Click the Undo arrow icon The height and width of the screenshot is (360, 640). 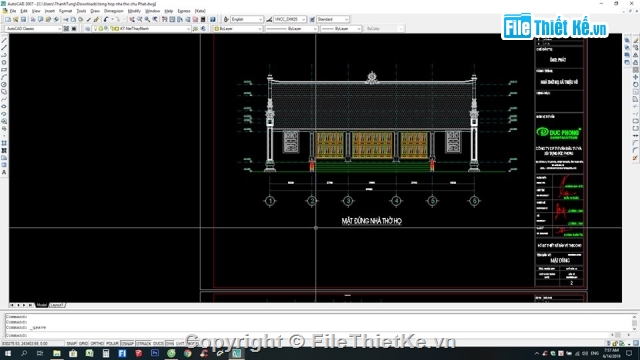tap(106, 19)
